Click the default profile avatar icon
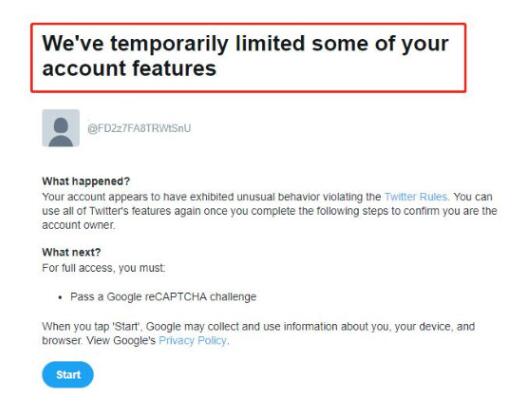Image resolution: width=525 pixels, height=408 pixels. (61, 128)
